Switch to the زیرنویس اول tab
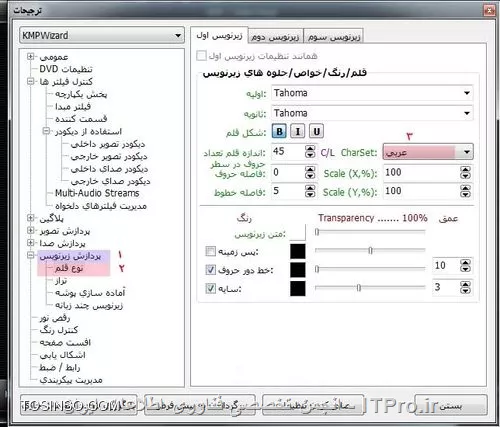 click(x=219, y=35)
